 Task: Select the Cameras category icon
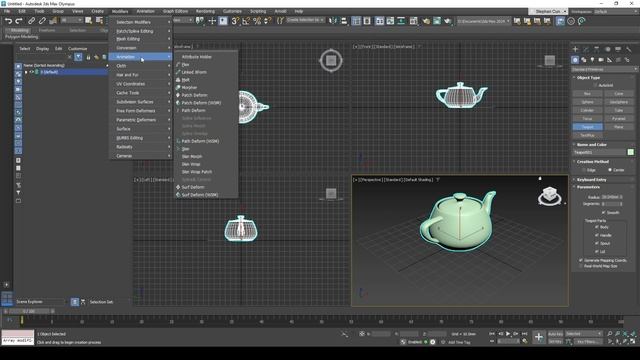tap(601, 60)
